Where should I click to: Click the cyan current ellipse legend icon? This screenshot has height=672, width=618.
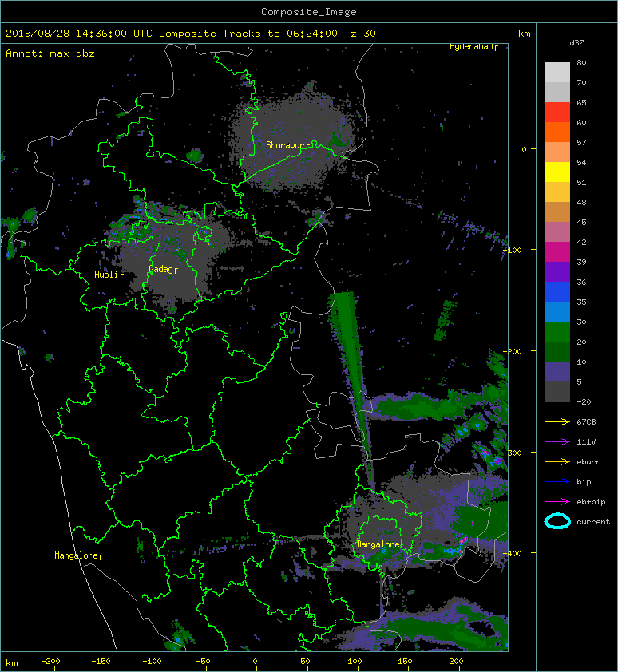pyautogui.click(x=557, y=521)
